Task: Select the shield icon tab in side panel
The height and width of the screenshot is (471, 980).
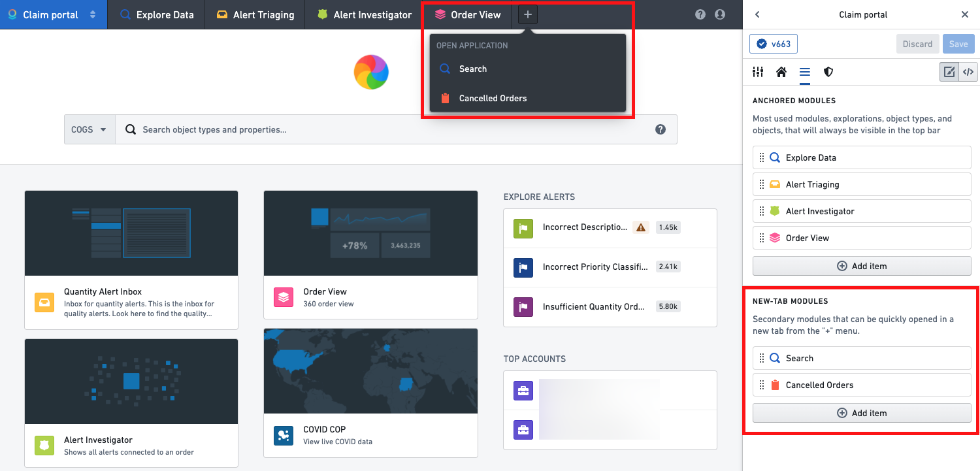Action: tap(828, 72)
